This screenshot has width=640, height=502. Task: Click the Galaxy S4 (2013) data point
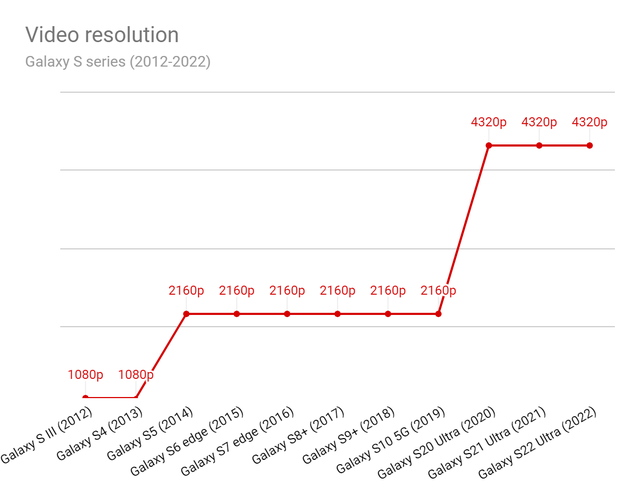pyautogui.click(x=136, y=398)
